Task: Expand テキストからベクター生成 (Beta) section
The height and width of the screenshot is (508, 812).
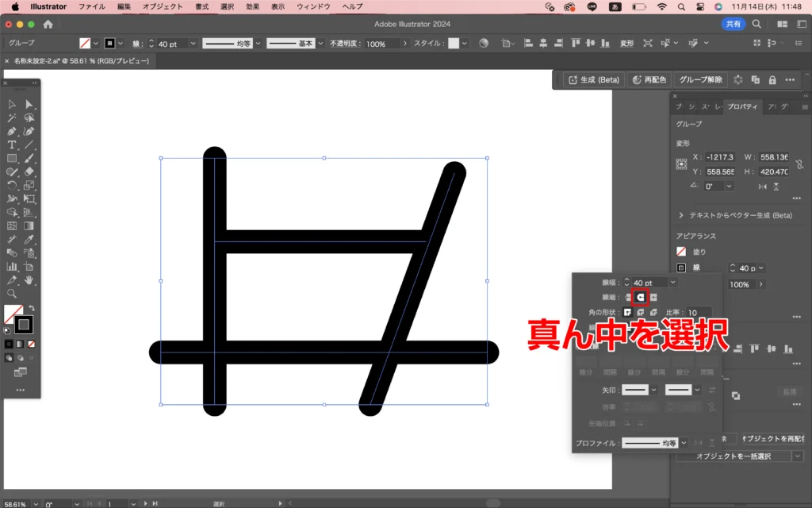Action: [x=681, y=215]
